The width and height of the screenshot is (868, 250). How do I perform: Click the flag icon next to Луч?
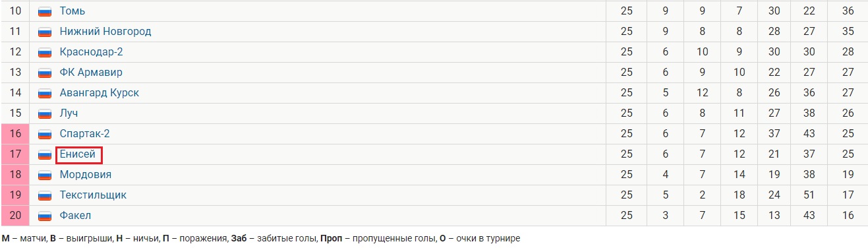tap(45, 113)
